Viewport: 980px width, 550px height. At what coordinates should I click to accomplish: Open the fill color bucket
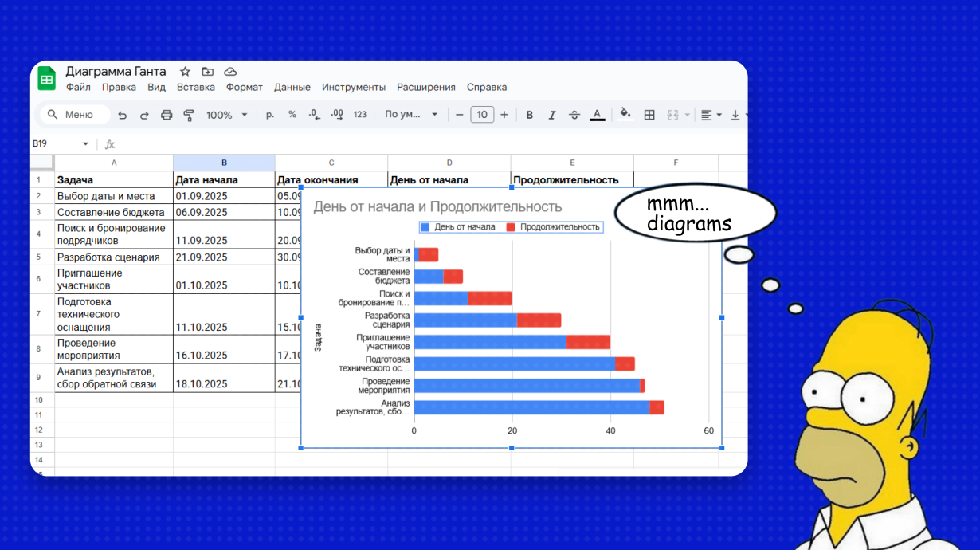click(x=625, y=115)
